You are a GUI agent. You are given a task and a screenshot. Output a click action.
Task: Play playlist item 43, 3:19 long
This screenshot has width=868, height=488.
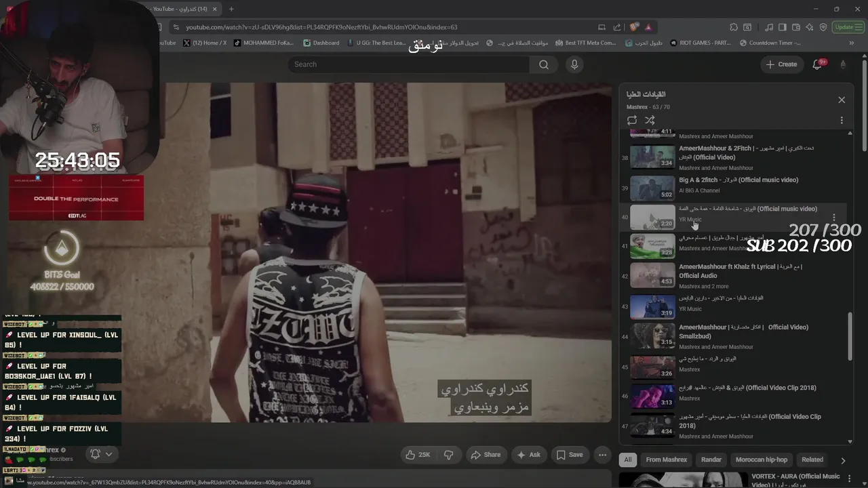(653, 306)
